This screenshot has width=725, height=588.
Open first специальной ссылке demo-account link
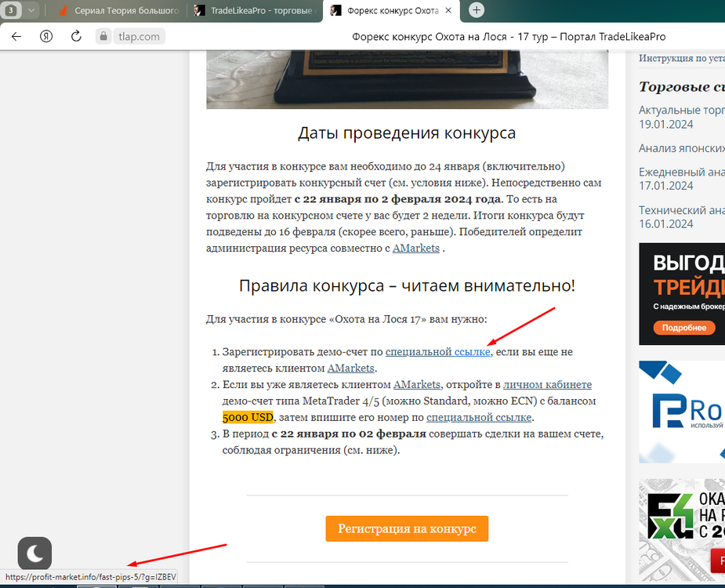coord(437,352)
